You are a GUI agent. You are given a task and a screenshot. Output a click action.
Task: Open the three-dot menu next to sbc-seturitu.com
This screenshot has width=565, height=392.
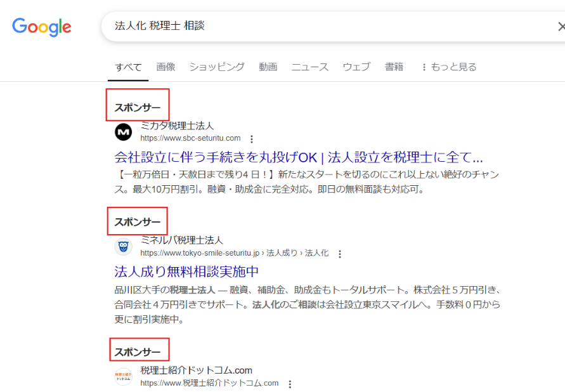[252, 139]
